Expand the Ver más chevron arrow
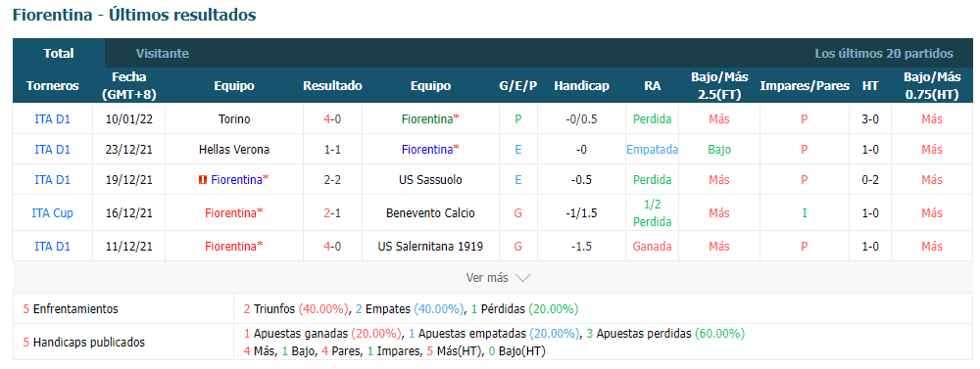Screen dimensions: 980x369 click(522, 278)
